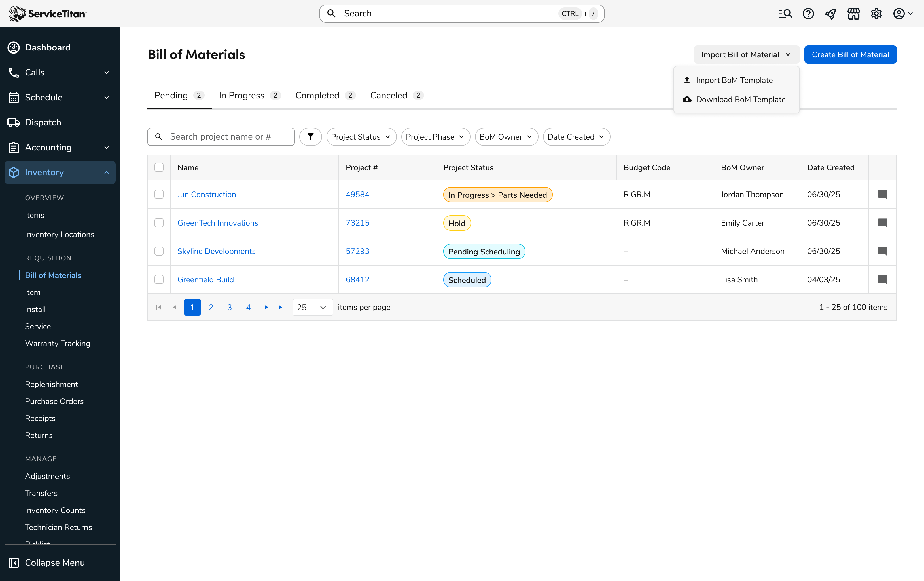Click the help question mark icon
The width and height of the screenshot is (924, 581).
[808, 14]
